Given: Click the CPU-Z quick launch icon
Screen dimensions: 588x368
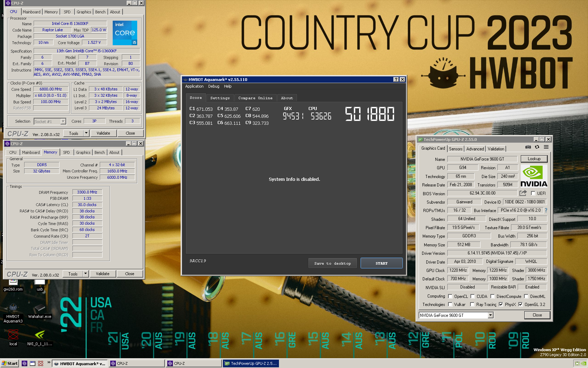Looking at the screenshot, I should click(x=24, y=363).
